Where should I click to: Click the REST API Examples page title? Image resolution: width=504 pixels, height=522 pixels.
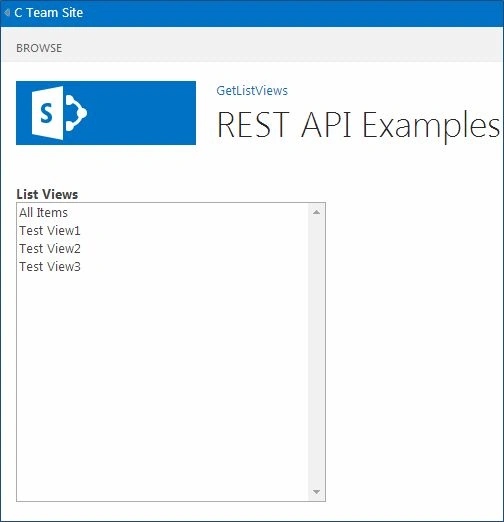358,125
